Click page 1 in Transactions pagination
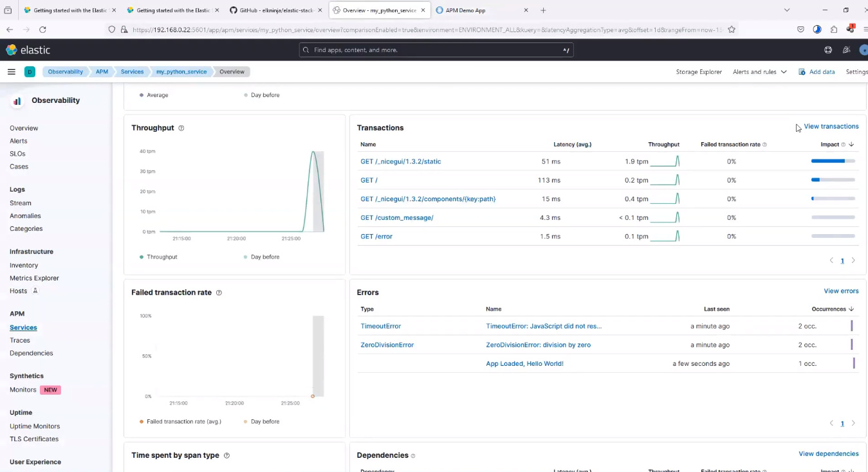 tap(842, 261)
